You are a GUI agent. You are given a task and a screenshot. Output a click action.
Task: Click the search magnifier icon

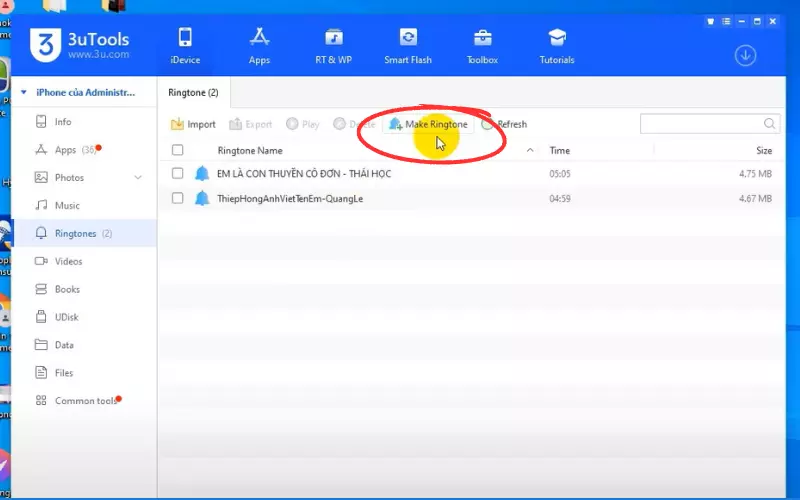(x=770, y=123)
